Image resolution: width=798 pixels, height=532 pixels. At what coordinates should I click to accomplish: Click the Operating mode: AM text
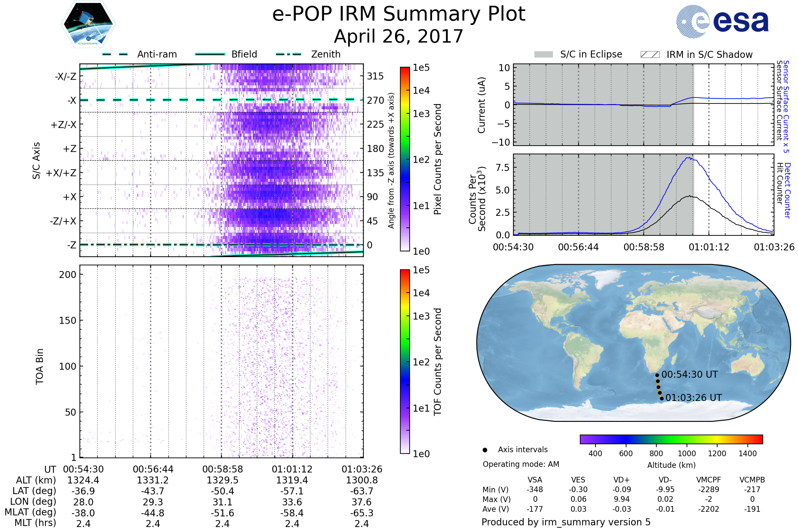click(521, 464)
